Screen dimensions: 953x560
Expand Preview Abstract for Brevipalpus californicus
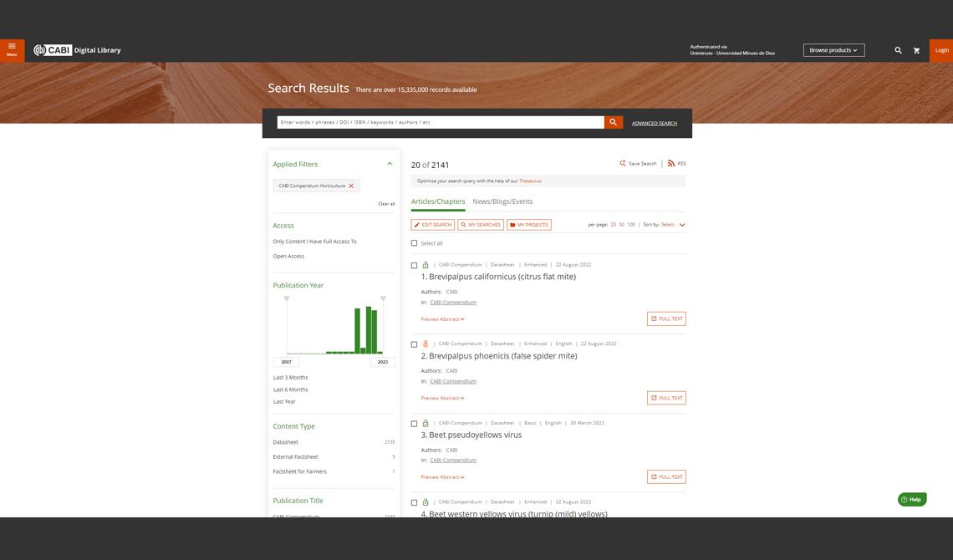442,319
